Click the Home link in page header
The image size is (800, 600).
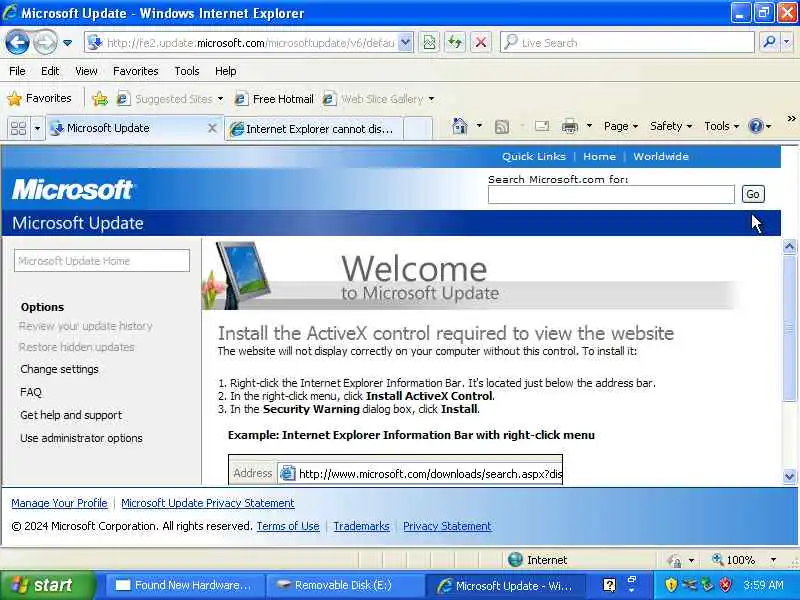[x=599, y=157]
